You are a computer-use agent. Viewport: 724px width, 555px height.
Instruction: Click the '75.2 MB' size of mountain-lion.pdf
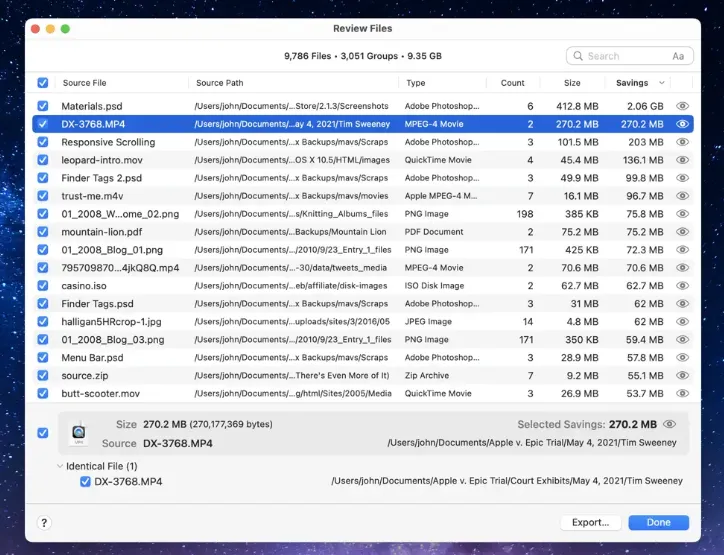580,232
